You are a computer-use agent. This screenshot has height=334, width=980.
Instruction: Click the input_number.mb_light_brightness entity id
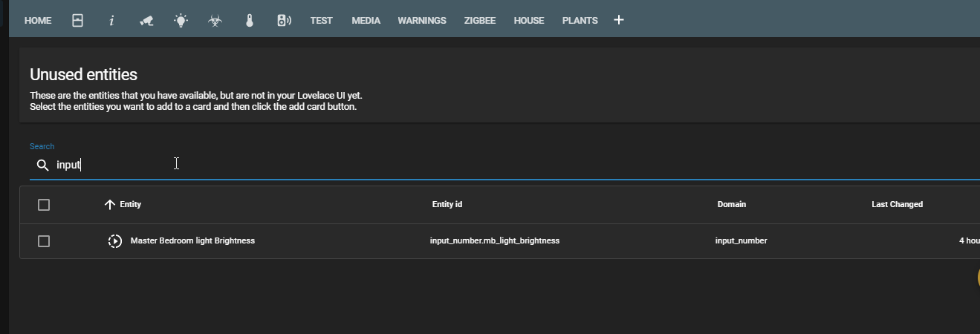click(x=494, y=240)
